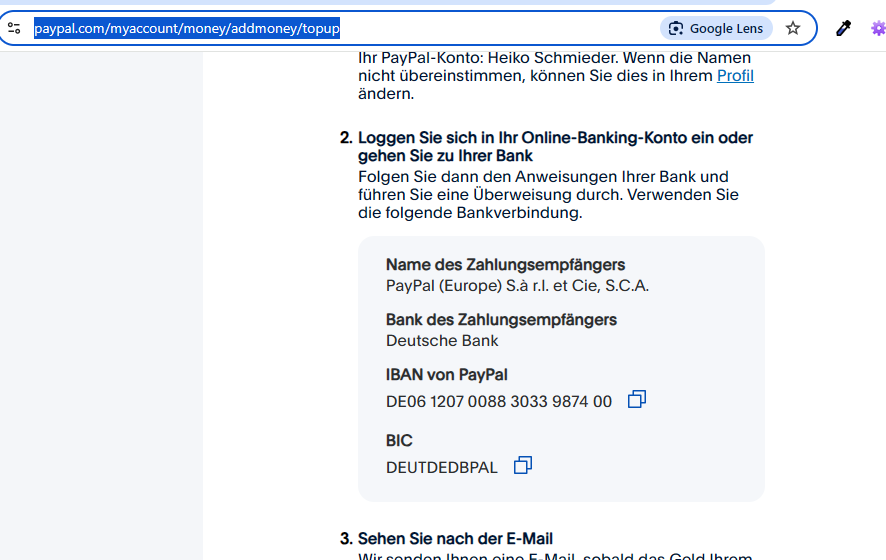Copy the PayPal IBAN to clipboard

coord(637,400)
